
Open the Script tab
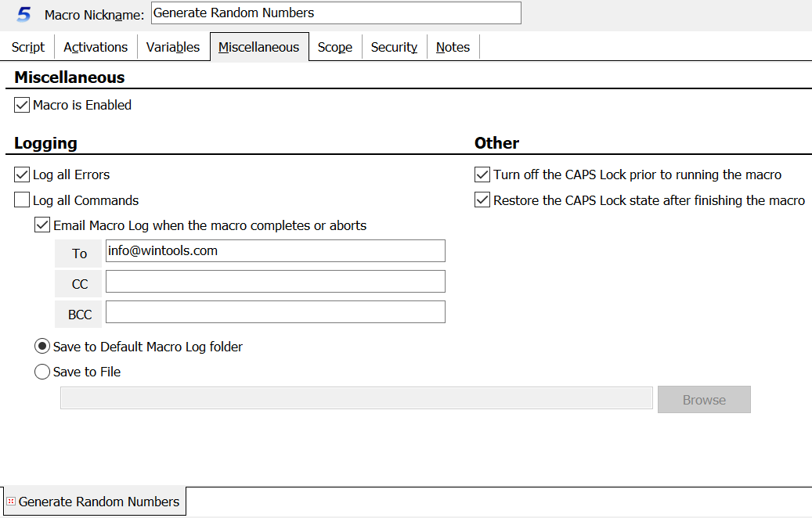pyautogui.click(x=28, y=47)
